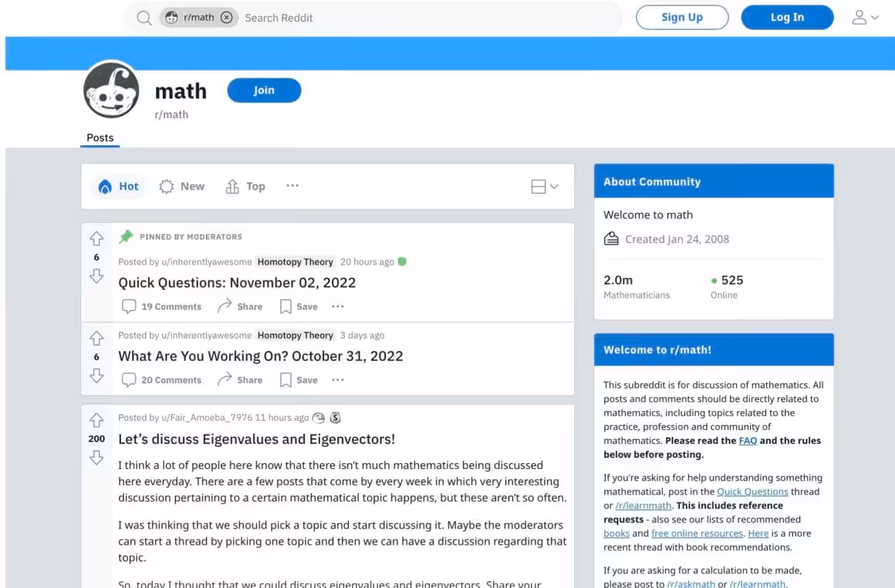Downvote the Quick Questions post
Screen dimensions: 895x588
[x=96, y=276]
